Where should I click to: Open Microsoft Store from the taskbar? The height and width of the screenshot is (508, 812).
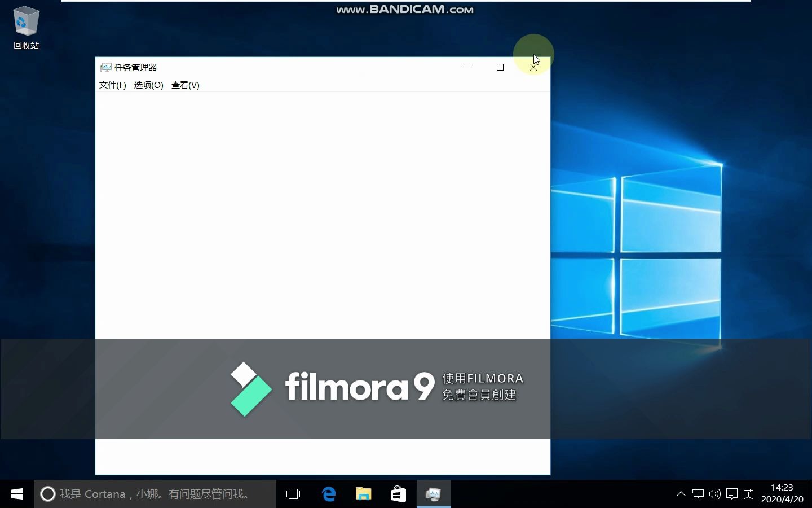pyautogui.click(x=398, y=494)
